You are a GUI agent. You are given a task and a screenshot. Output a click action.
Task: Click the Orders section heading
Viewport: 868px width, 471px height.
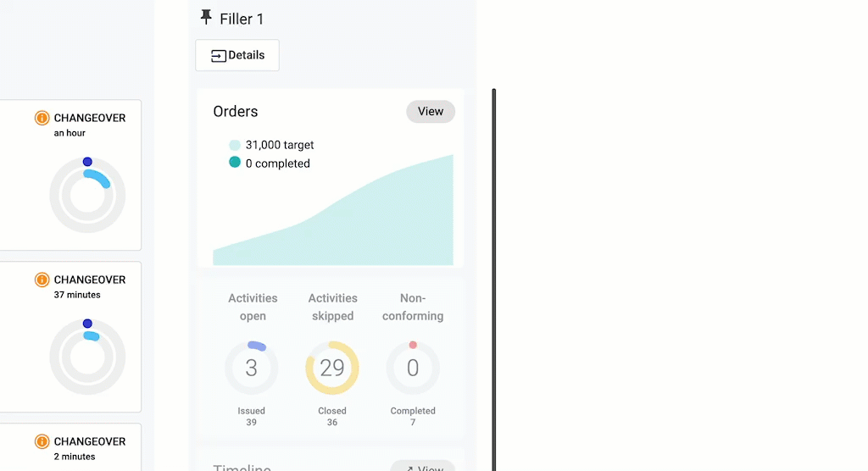point(236,112)
